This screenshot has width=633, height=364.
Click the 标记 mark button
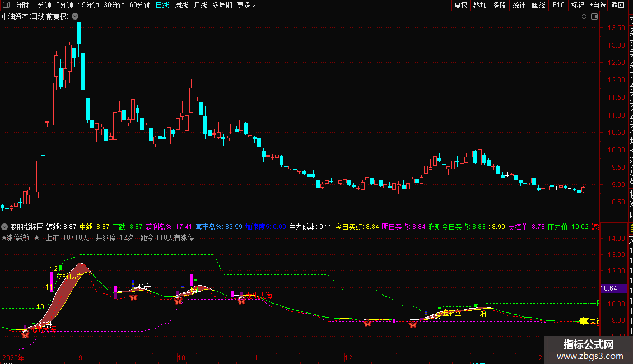(x=578, y=5)
